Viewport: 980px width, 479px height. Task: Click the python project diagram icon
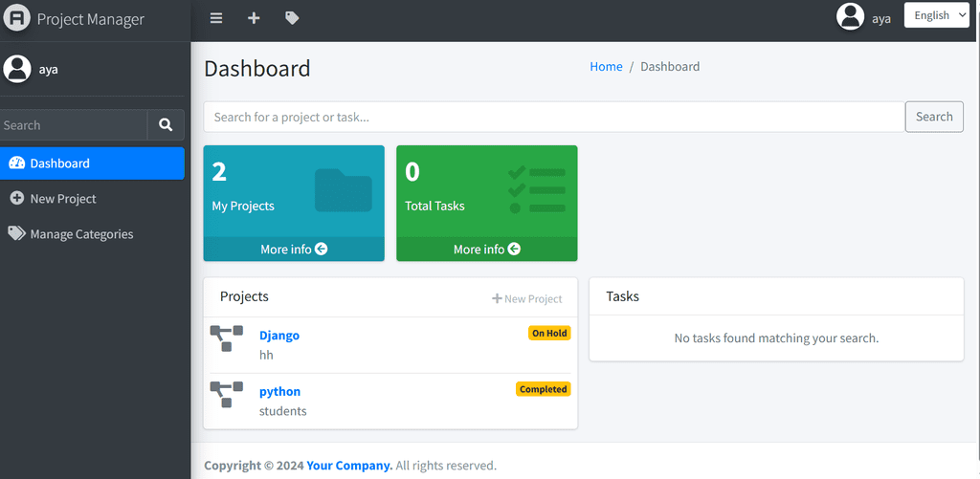coord(227,394)
